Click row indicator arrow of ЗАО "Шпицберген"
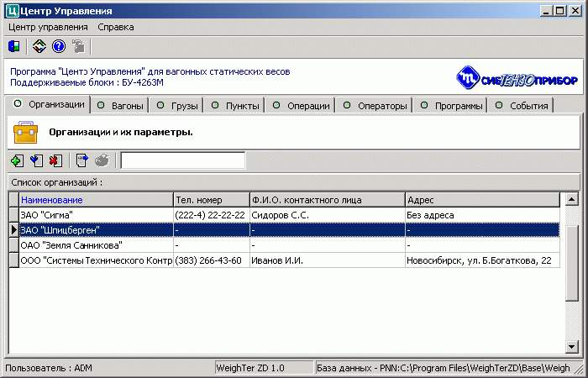The width and height of the screenshot is (588, 378). 14,230
